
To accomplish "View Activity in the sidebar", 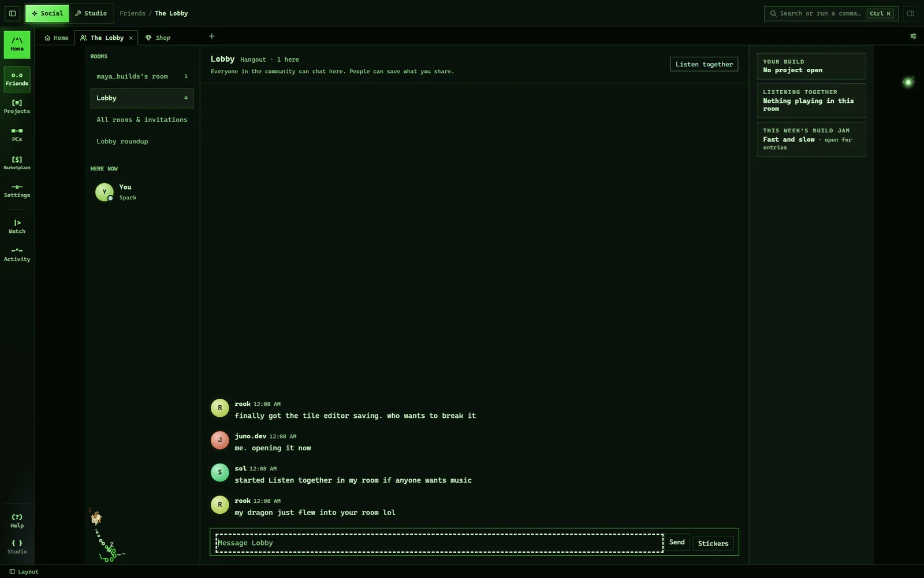I will (x=17, y=254).
